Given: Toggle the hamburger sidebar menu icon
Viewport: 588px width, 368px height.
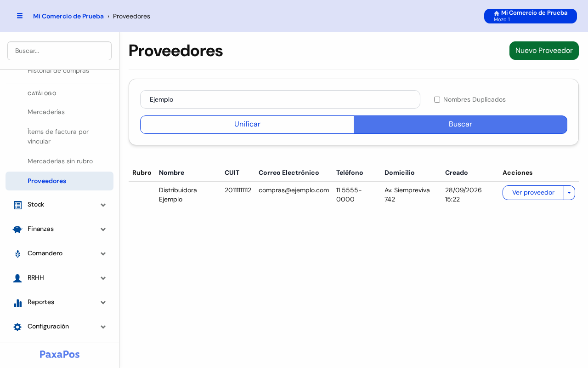Looking at the screenshot, I should pos(20,16).
